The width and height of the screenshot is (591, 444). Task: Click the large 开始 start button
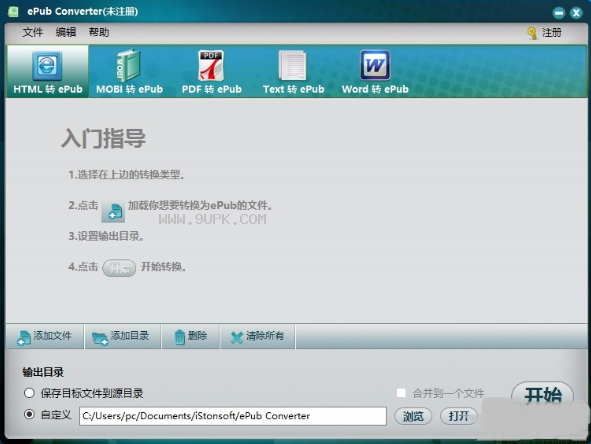click(x=543, y=396)
